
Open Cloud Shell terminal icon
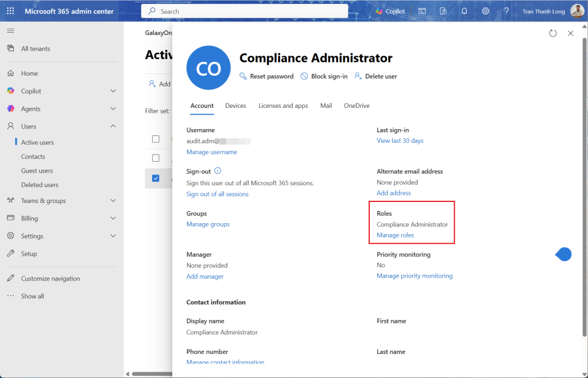422,11
